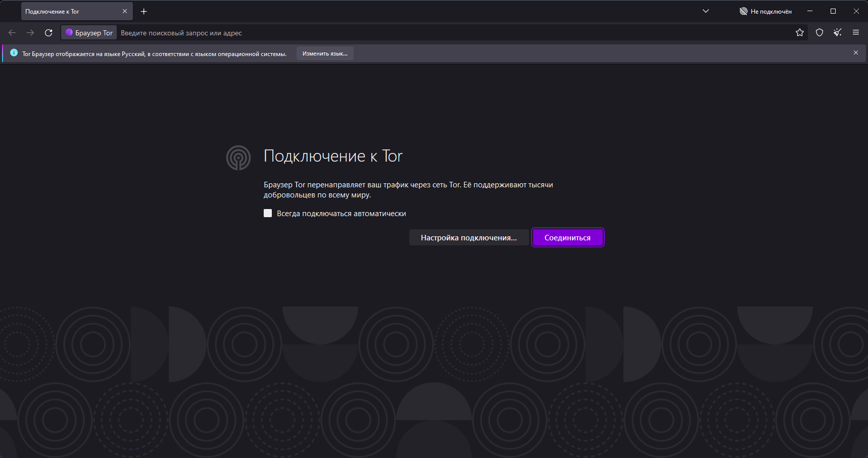
Task: Click the 'Браузер Tor' identity box
Action: point(89,33)
